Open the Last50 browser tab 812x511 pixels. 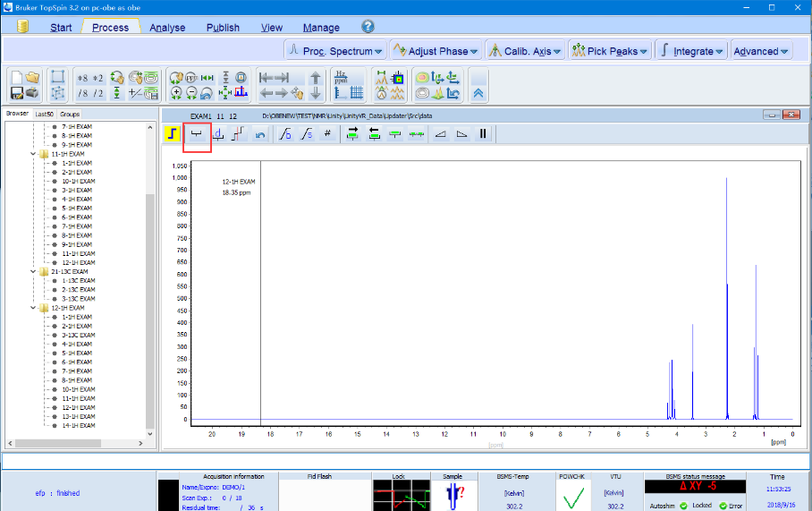pyautogui.click(x=44, y=115)
